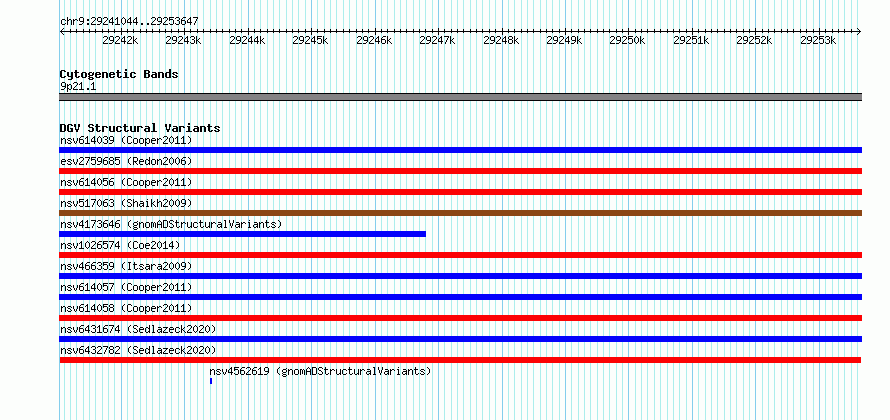Select the blue nsv6431674 variant bar
The width and height of the screenshot is (890, 420).
point(461,339)
